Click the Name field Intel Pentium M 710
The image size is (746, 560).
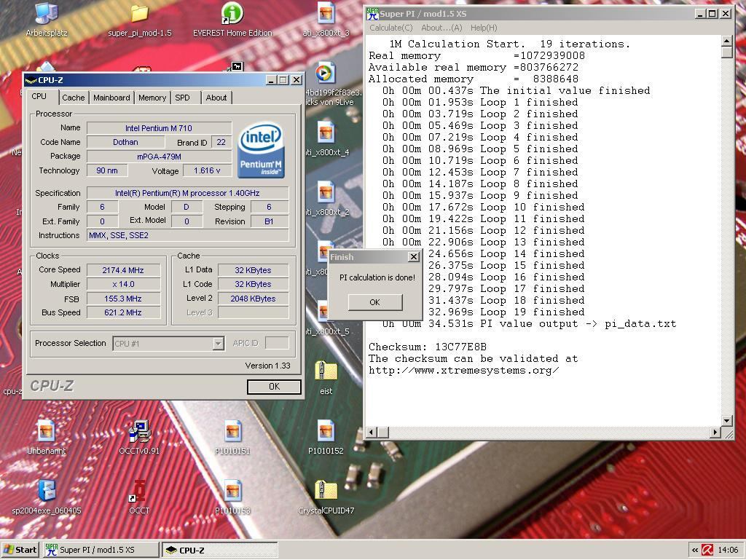pos(159,128)
